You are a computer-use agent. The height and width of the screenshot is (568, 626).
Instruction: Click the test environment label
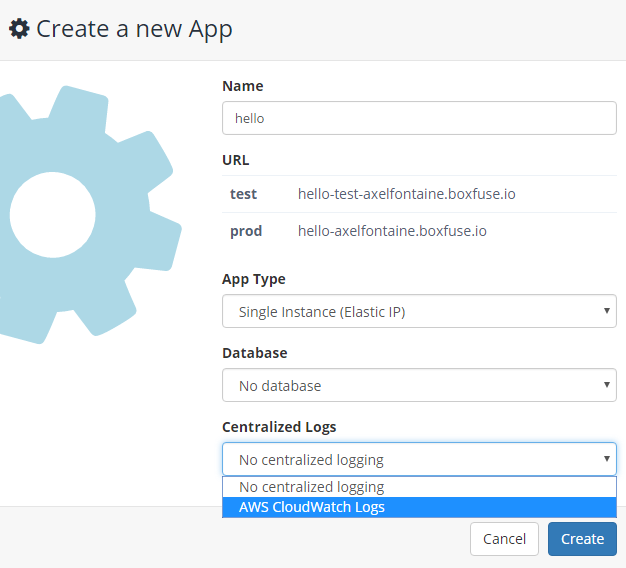(x=243, y=194)
